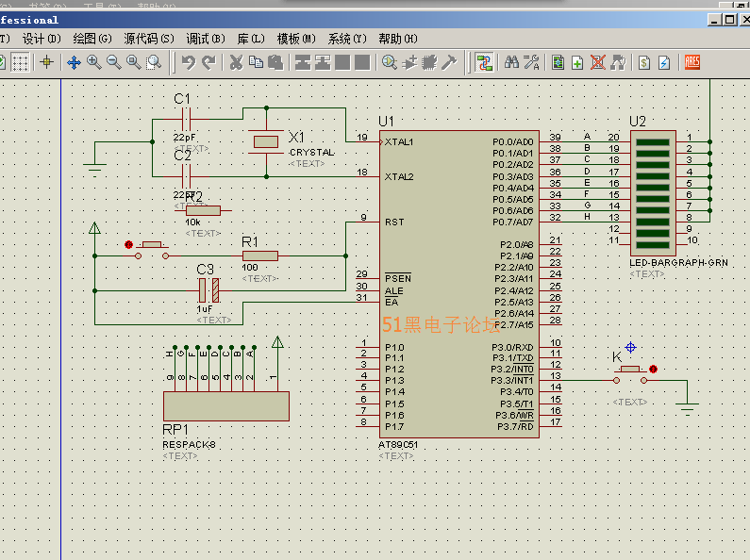Image resolution: width=750 pixels, height=560 pixels.
Task: Click the "AT89C51" part label
Action: (x=398, y=445)
